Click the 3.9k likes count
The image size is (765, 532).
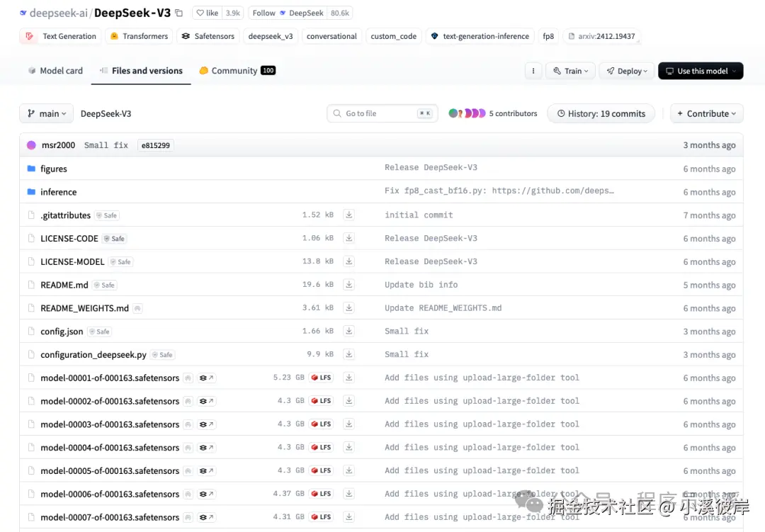(233, 13)
